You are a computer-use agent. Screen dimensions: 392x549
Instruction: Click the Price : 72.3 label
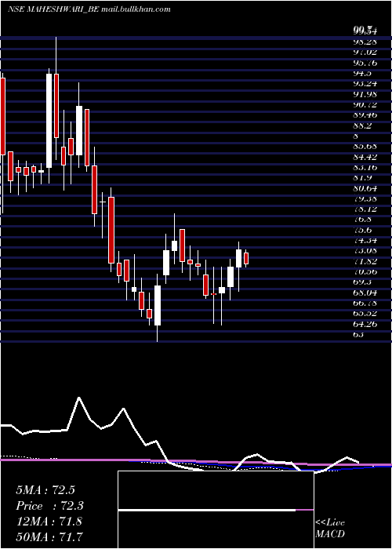[x=50, y=506]
